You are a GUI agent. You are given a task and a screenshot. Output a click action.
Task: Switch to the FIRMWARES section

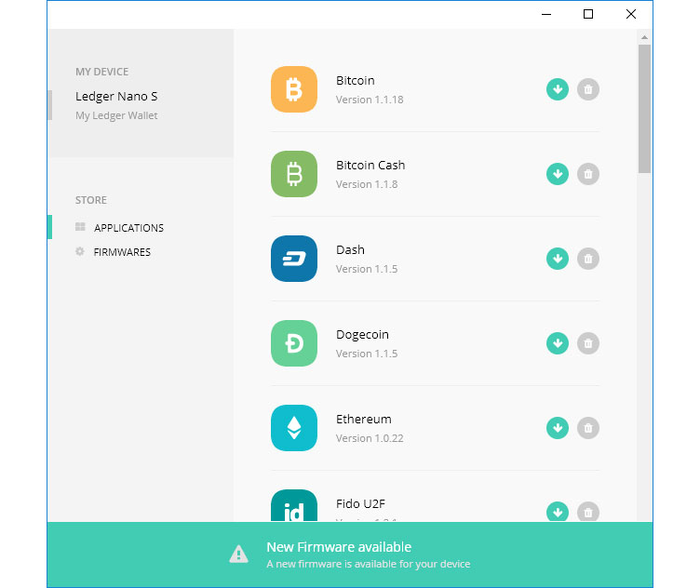pos(122,252)
